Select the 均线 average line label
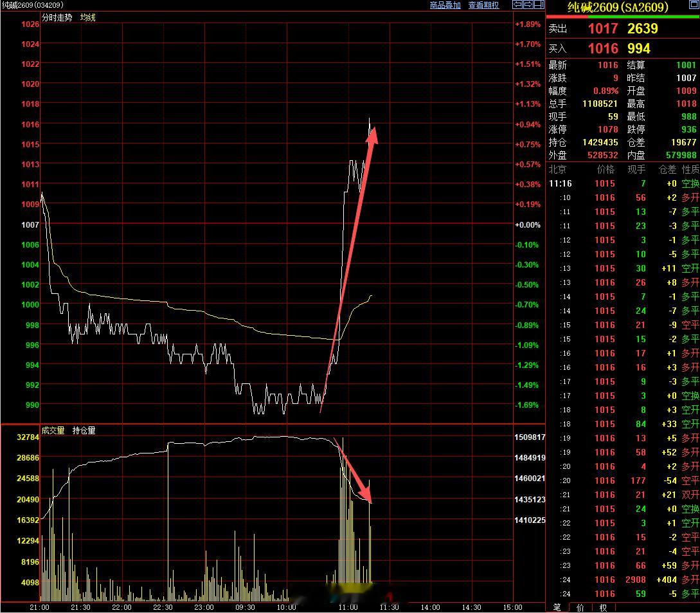 click(88, 17)
